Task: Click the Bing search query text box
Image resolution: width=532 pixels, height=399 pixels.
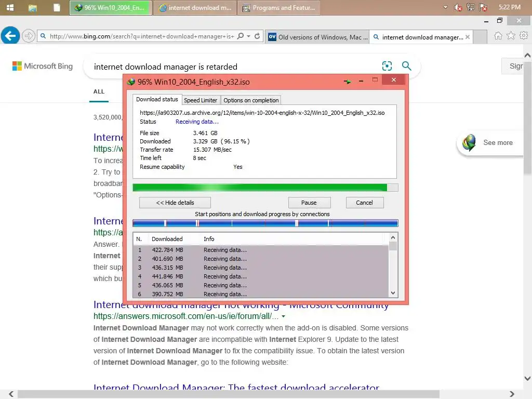Action: [234, 66]
